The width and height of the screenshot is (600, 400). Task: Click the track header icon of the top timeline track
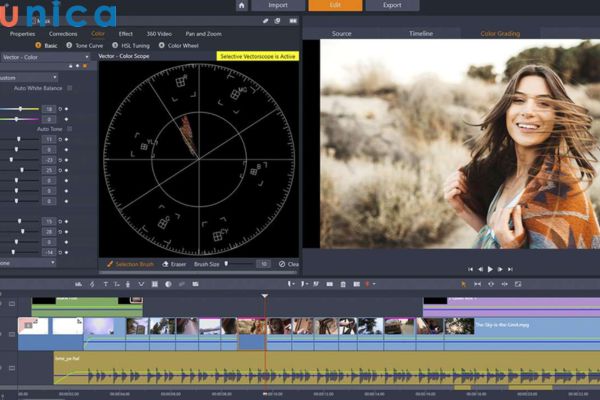tap(12, 304)
